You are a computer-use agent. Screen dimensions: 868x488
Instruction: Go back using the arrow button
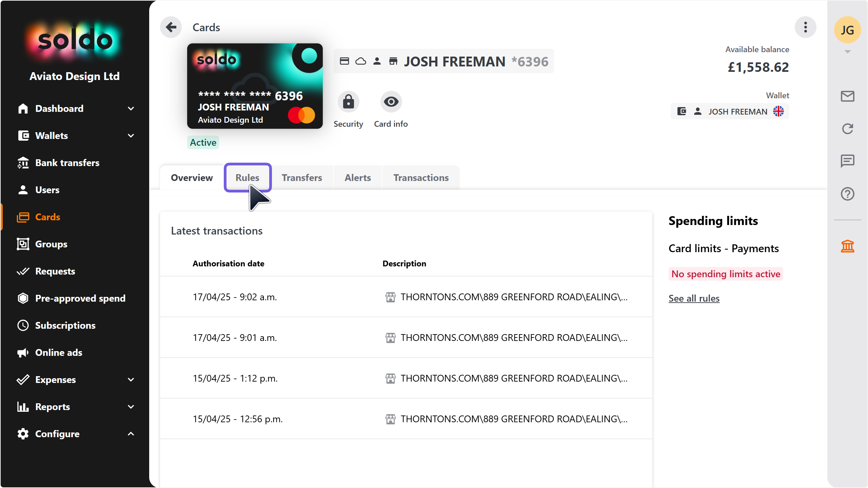[171, 27]
